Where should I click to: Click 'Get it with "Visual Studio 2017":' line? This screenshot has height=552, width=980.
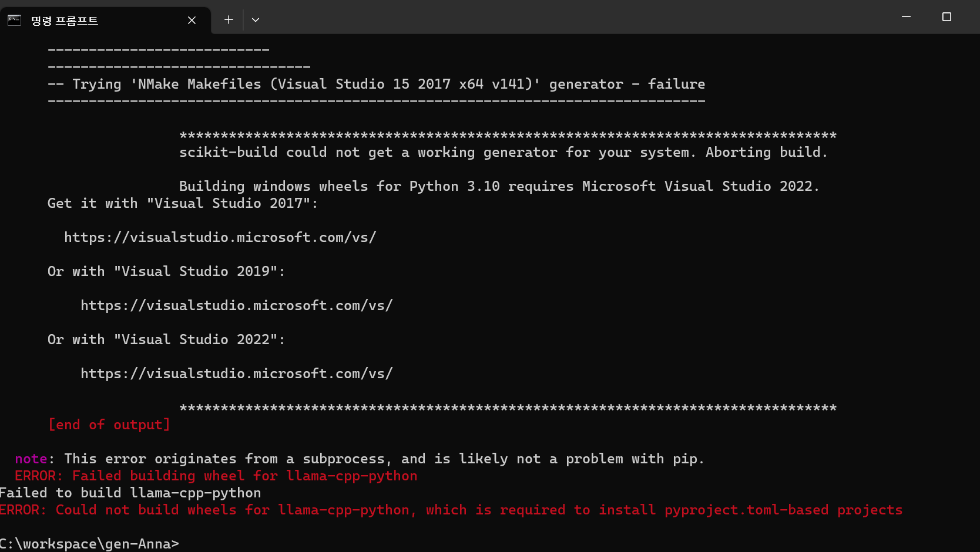click(183, 203)
